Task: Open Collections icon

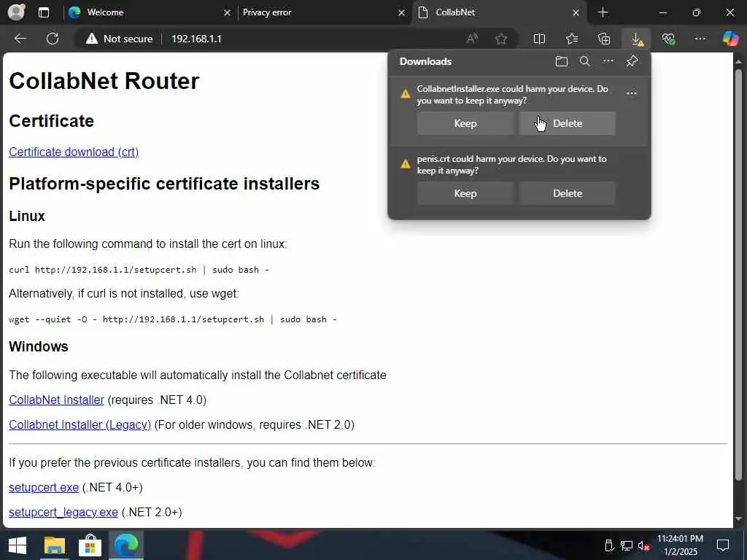Action: coord(604,39)
